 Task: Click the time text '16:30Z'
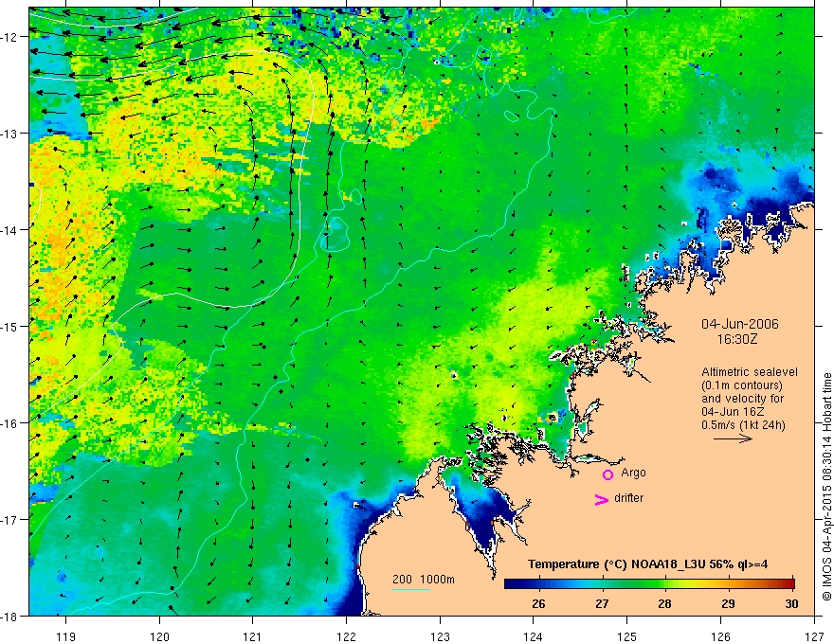pyautogui.click(x=737, y=339)
